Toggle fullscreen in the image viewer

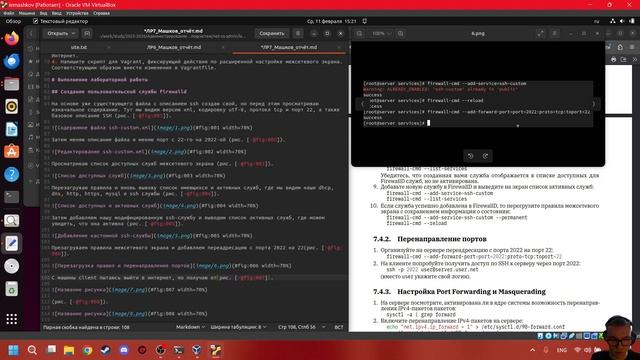point(540,33)
